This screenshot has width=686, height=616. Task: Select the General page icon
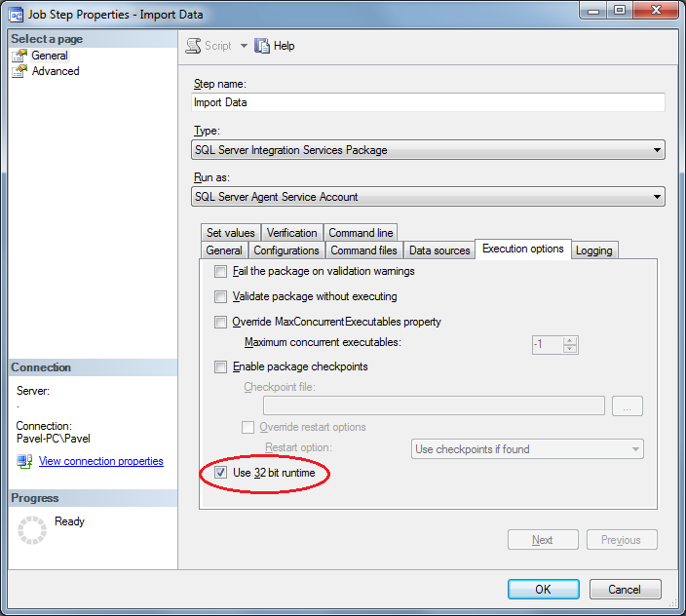coord(19,56)
